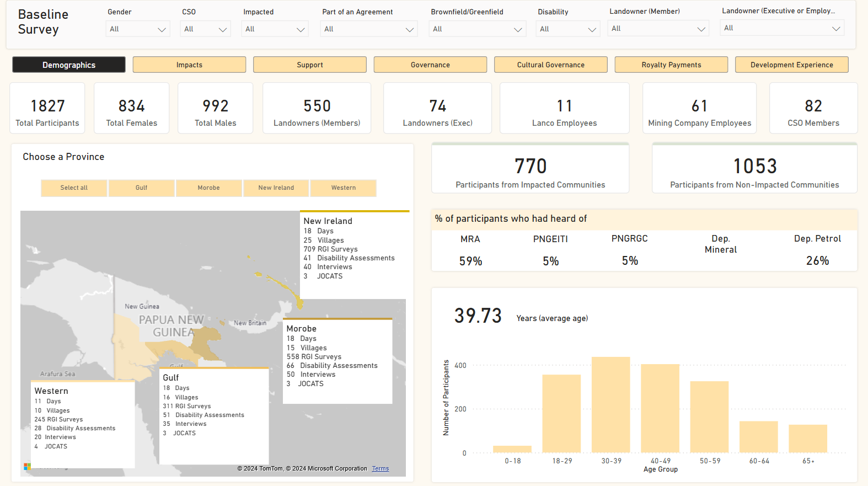Viewport: 868px width, 486px height.
Task: Click the 74 Landowners (Exec) card
Action: coord(438,108)
